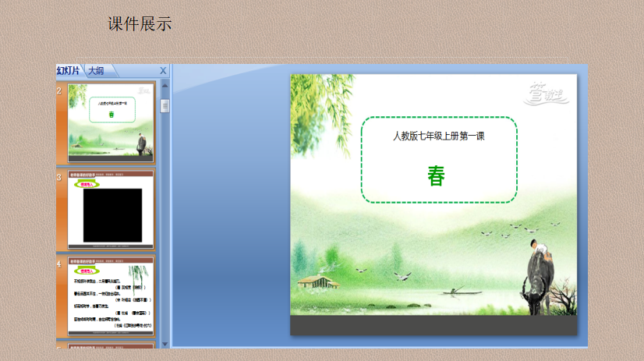Click the thumbnail pane scrollbar handle
This screenshot has width=644, height=361.
[165, 106]
